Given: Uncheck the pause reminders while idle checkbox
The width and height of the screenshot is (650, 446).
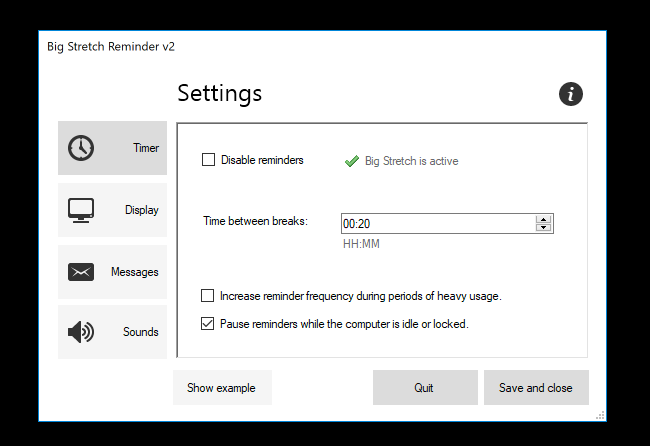Looking at the screenshot, I should (x=207, y=323).
